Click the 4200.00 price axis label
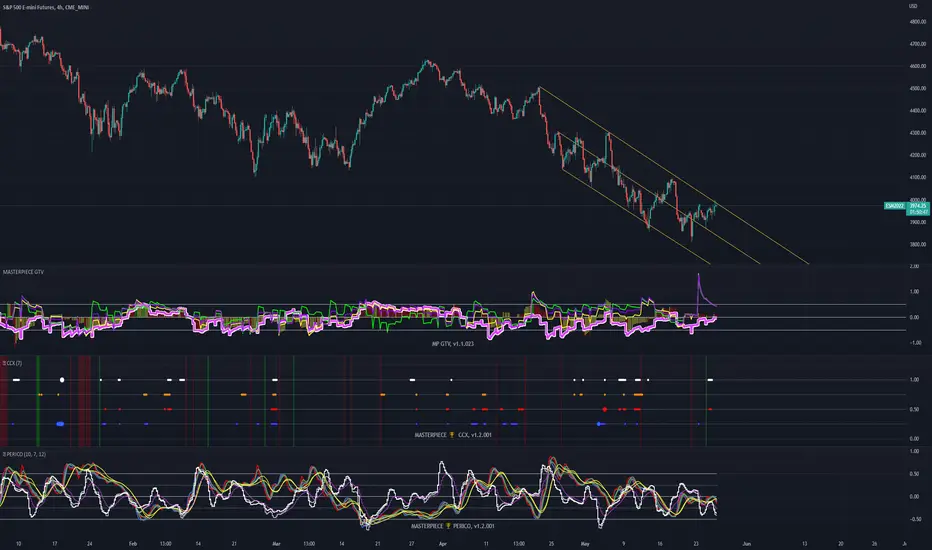932x550 pixels. (x=918, y=155)
